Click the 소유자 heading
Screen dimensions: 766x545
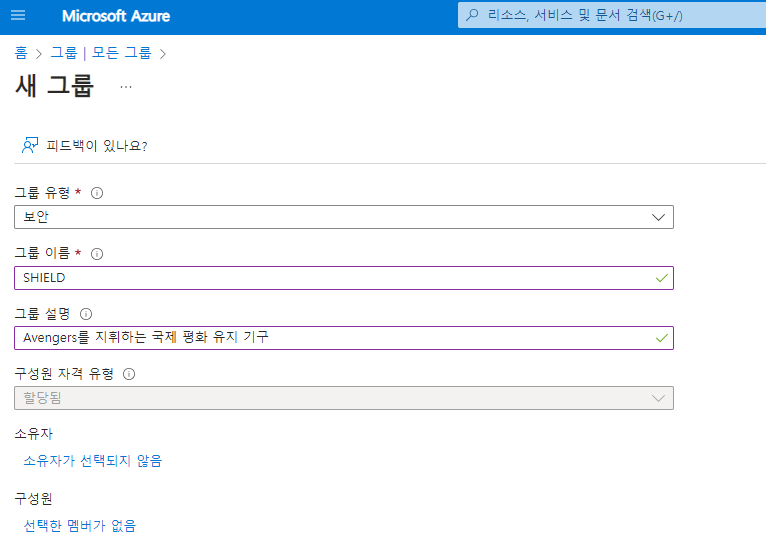coord(34,434)
